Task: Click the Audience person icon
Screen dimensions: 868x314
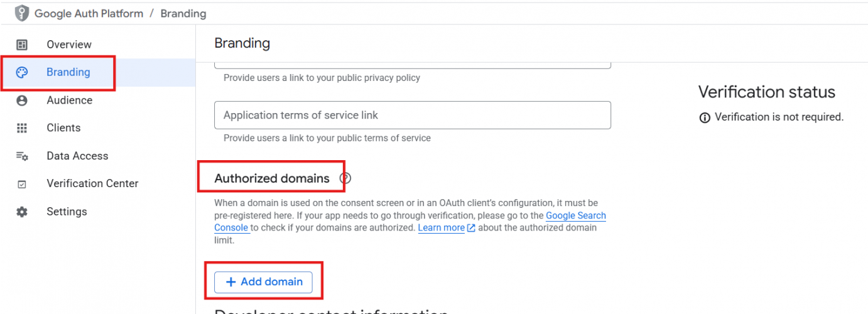Action: pyautogui.click(x=22, y=100)
